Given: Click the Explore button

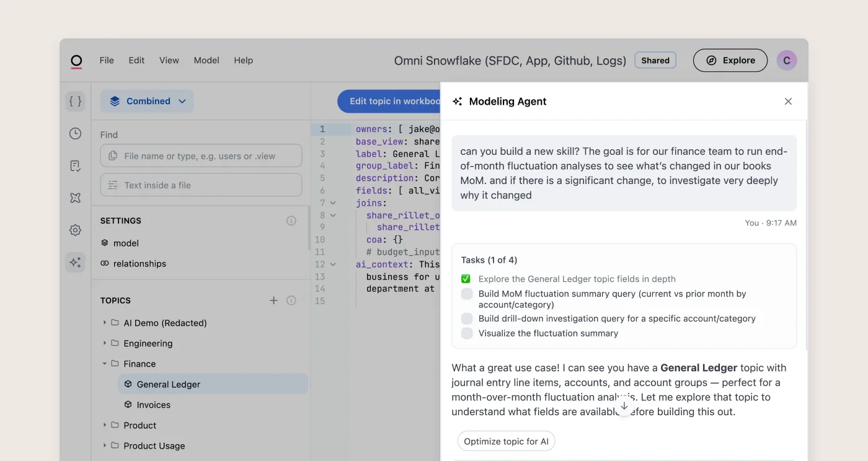Looking at the screenshot, I should pyautogui.click(x=730, y=60).
